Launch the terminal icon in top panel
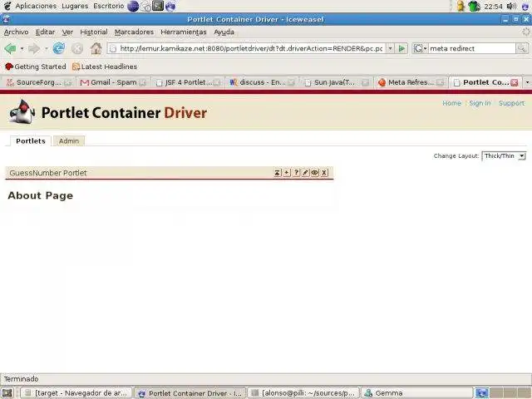 coord(158,6)
